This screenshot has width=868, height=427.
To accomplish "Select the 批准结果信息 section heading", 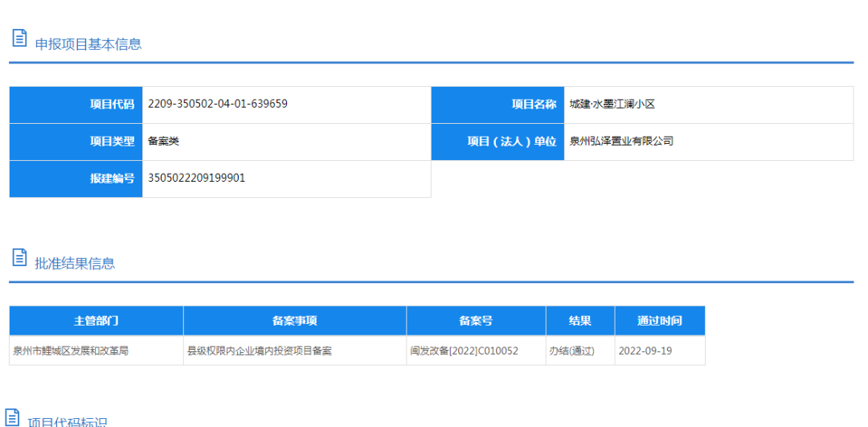I will coord(76,264).
